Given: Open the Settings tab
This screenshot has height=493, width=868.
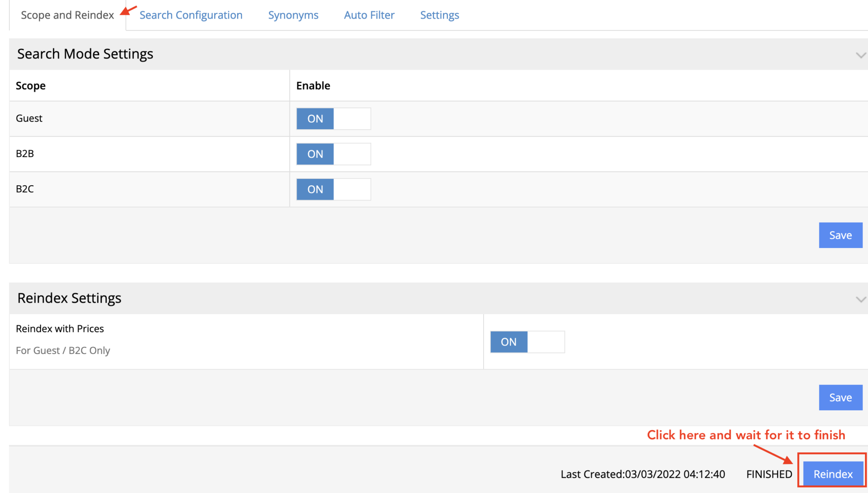Looking at the screenshot, I should [x=439, y=15].
